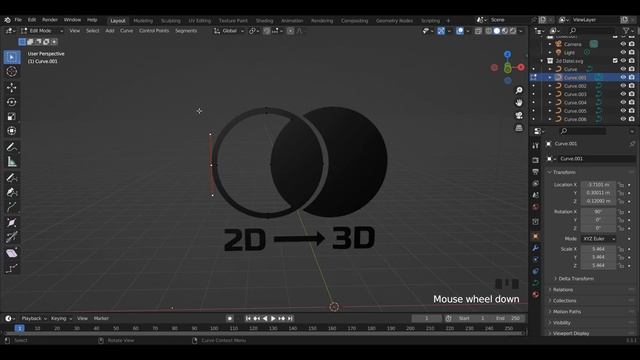Click the red X axis on the navigation gizmo
The height and width of the screenshot is (360, 640).
click(x=521, y=67)
